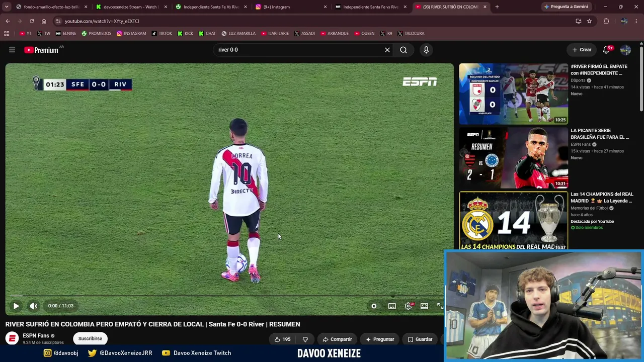Open the TW bookmark
Image resolution: width=644 pixels, height=362 pixels.
coord(44,34)
